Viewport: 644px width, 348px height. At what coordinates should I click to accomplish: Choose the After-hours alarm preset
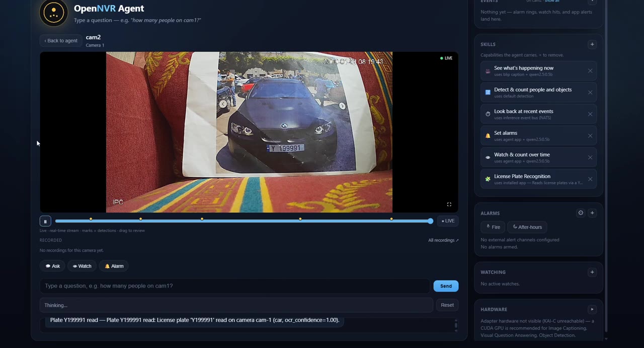[527, 227]
